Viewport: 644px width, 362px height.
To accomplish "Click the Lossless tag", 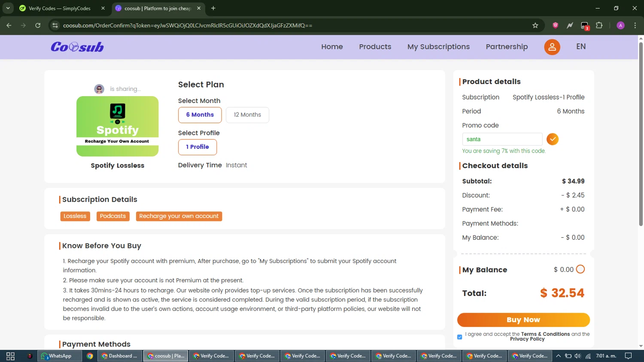I will 75,216.
